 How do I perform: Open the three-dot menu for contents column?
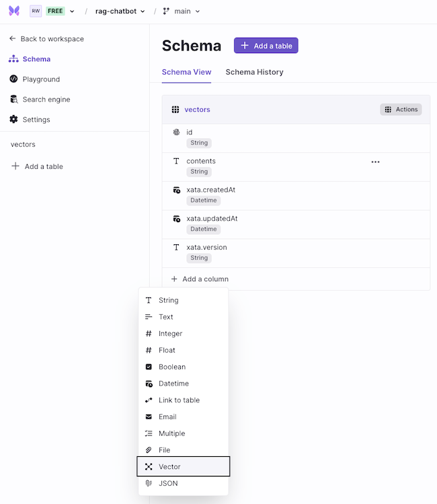pyautogui.click(x=375, y=162)
